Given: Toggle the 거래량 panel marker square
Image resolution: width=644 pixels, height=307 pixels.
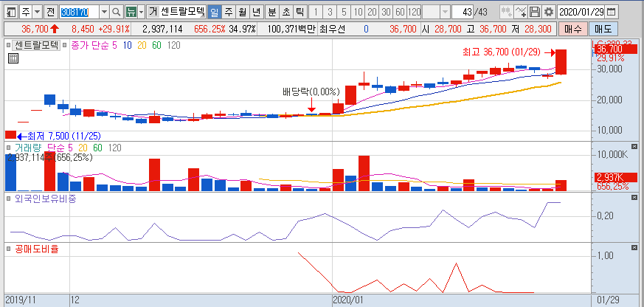Looking at the screenshot, I should (8, 148).
